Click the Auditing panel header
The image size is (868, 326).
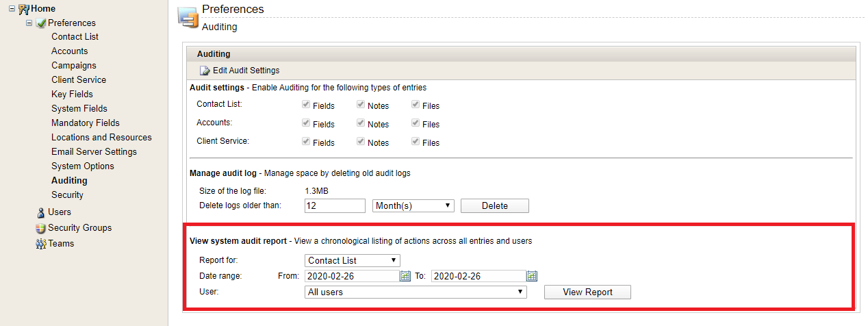click(x=520, y=53)
